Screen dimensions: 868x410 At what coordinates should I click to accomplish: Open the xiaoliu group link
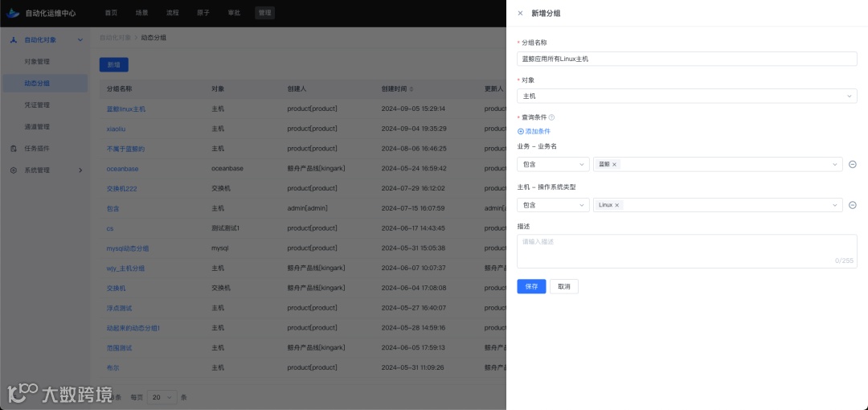tap(117, 129)
